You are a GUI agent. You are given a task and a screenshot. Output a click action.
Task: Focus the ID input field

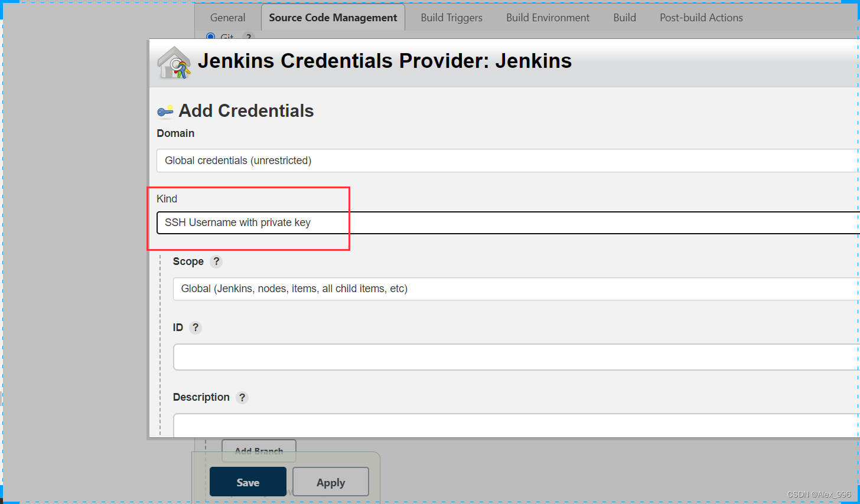516,357
